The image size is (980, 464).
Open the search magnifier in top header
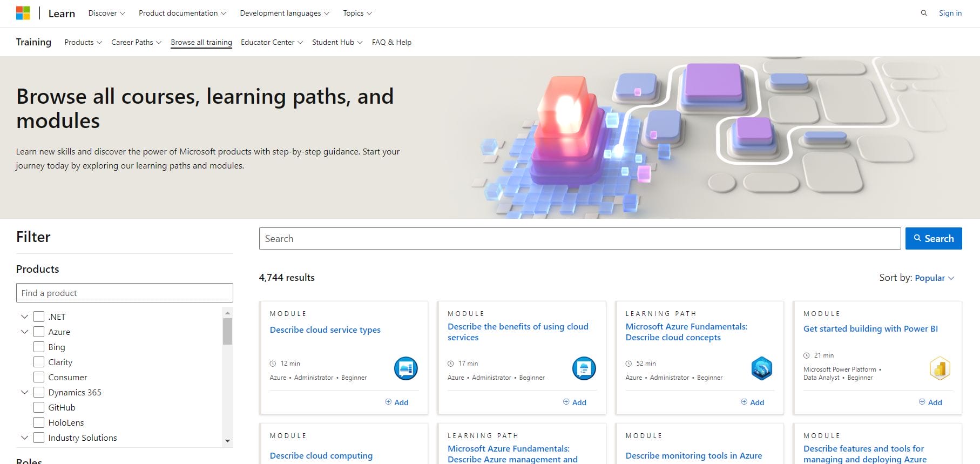(x=924, y=13)
